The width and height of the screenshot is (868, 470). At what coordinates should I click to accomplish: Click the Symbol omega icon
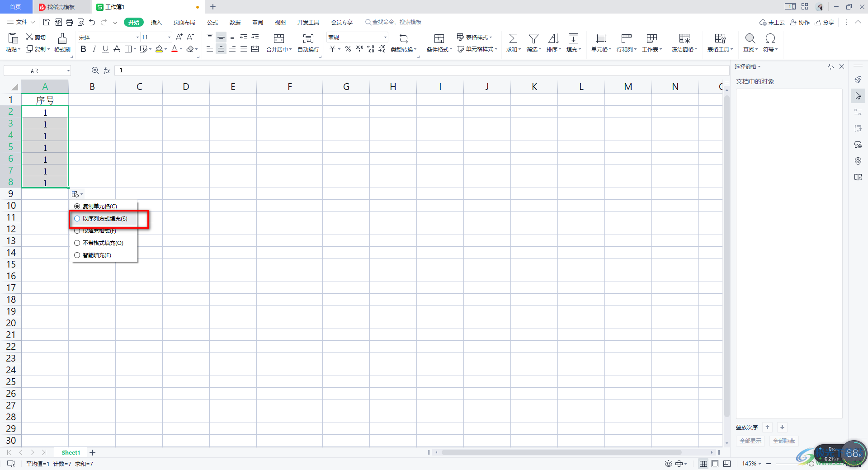(770, 38)
